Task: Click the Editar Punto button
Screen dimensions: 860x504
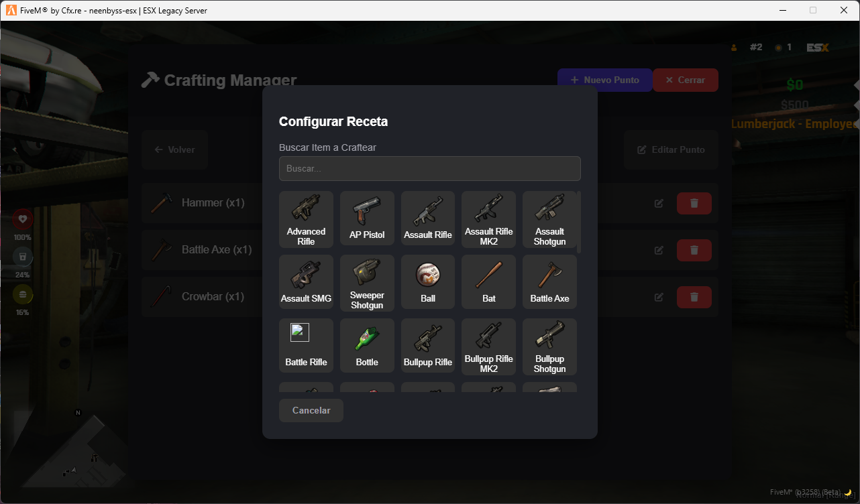Action: [671, 149]
